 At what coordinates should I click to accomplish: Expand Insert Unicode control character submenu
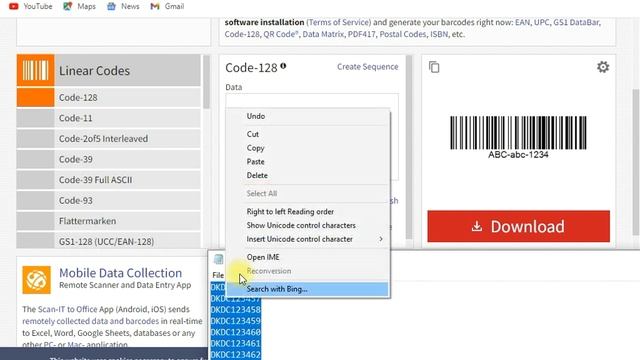[x=308, y=239]
